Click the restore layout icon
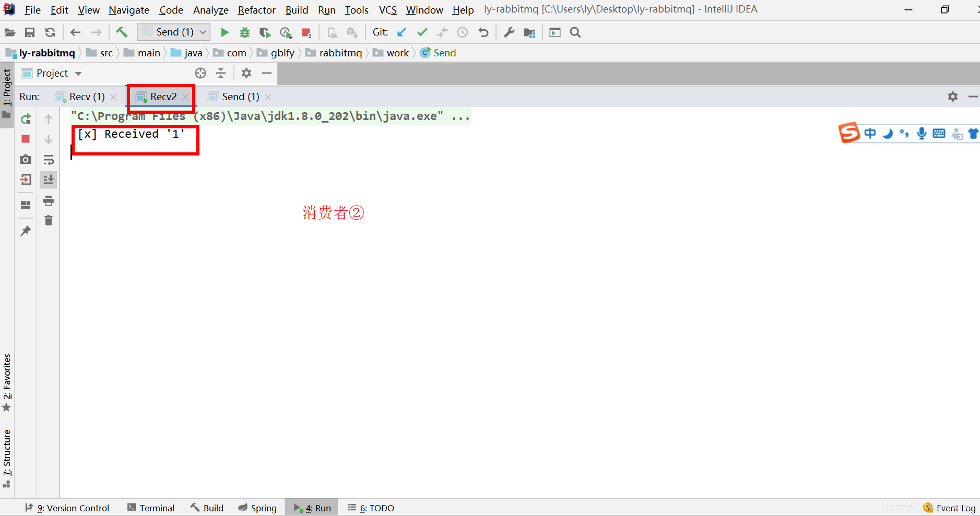Viewport: 980px width, 516px height. [26, 205]
